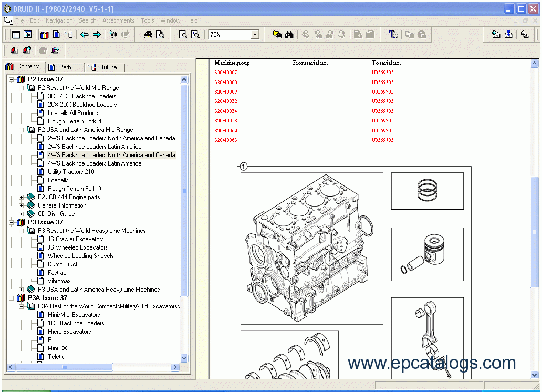
Task: Open the Navigation menu
Action: pyautogui.click(x=59, y=21)
